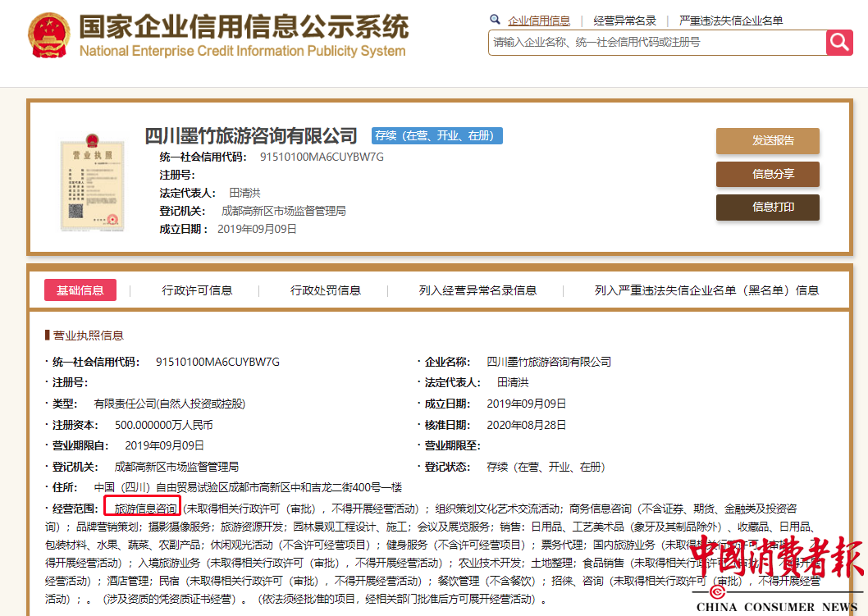The width and height of the screenshot is (868, 616).
Task: Open the 列入严重违法失信企业名单（黑名单）信息 tab
Action: [x=706, y=290]
